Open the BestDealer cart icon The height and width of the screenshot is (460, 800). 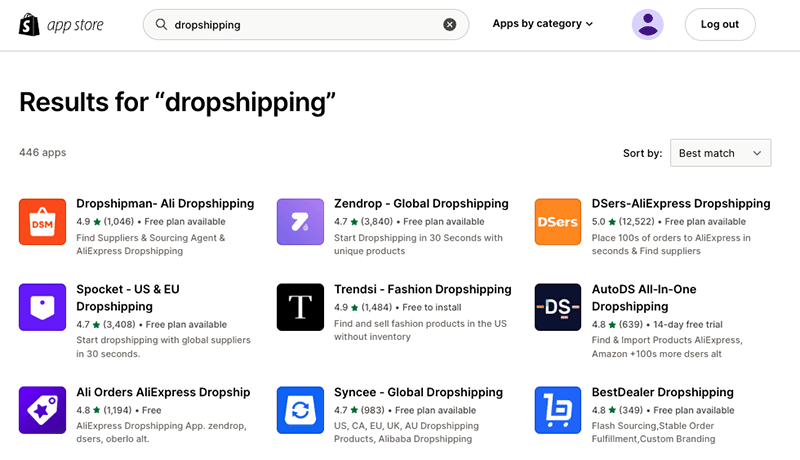[558, 410]
